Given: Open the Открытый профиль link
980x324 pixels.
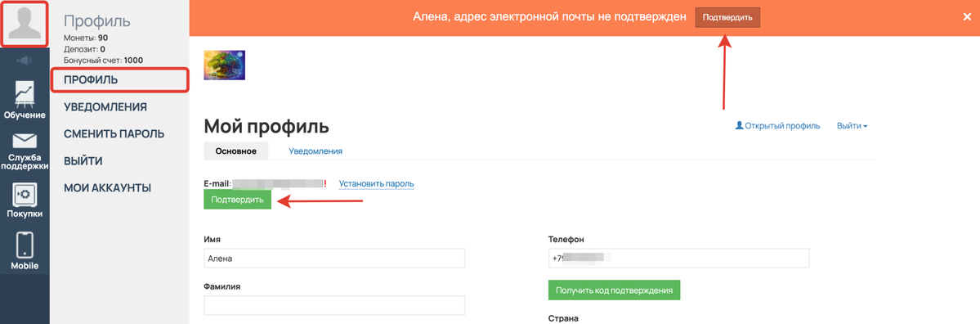Looking at the screenshot, I should point(777,126).
